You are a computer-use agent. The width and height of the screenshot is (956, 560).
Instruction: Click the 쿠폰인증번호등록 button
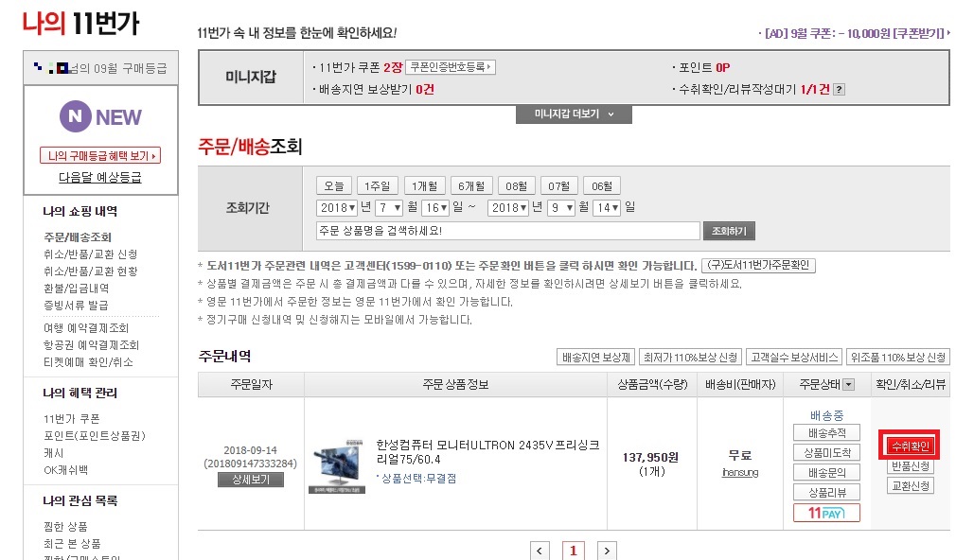[451, 67]
